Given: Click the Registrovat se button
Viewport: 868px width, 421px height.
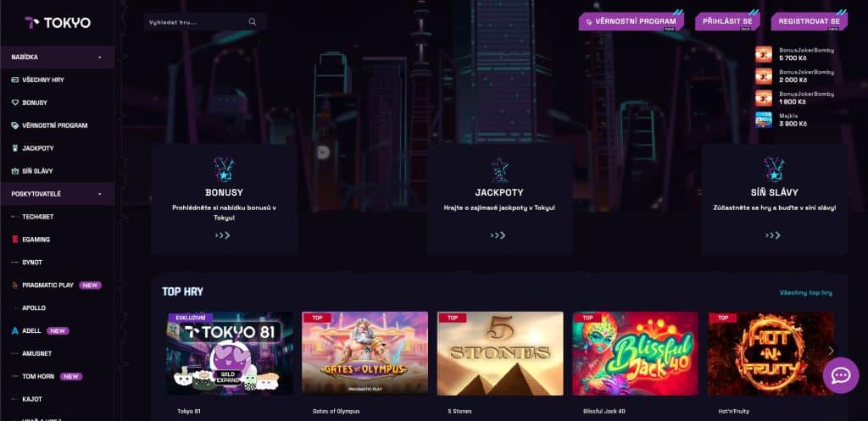Looking at the screenshot, I should pyautogui.click(x=809, y=21).
